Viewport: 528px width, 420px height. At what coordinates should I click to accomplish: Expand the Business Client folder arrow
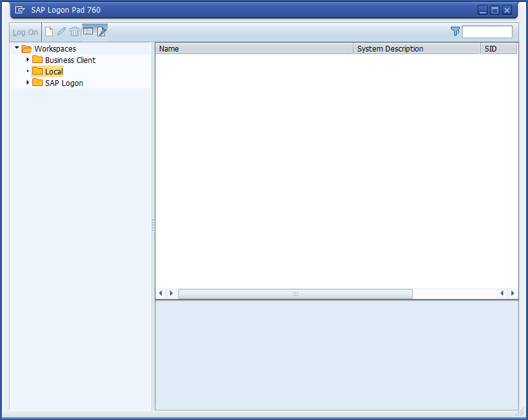[27, 60]
